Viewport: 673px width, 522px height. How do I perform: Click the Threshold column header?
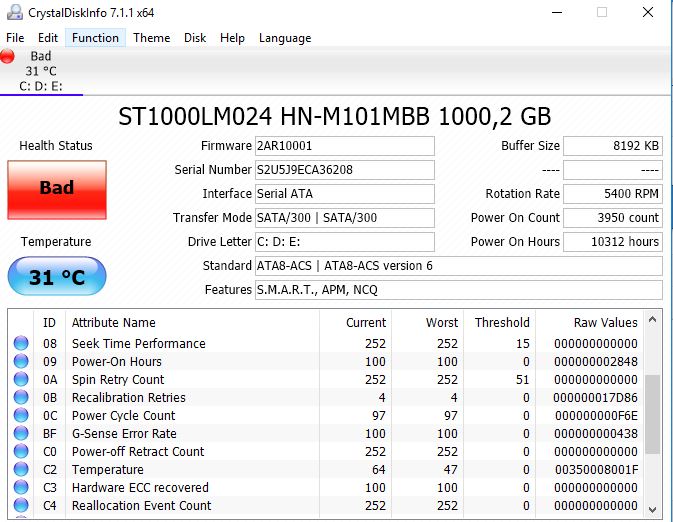[x=500, y=322]
